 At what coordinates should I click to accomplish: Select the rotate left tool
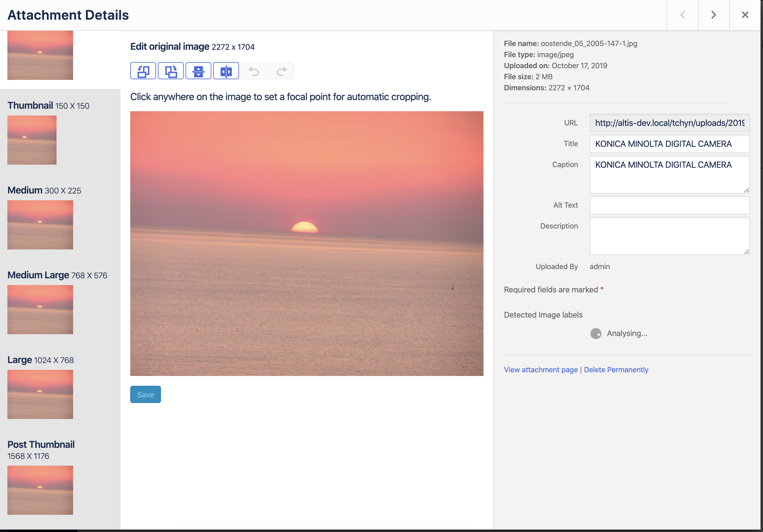[x=143, y=71]
